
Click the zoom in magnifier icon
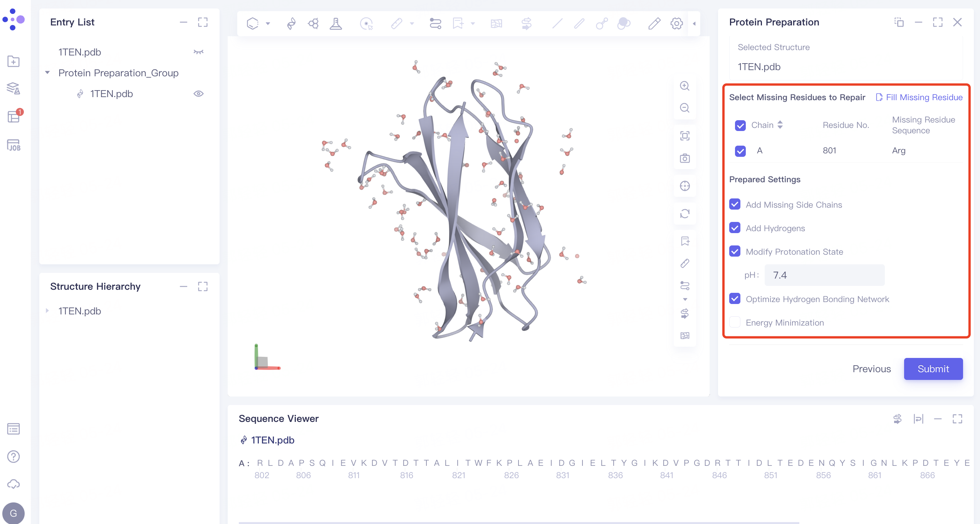[x=685, y=86]
